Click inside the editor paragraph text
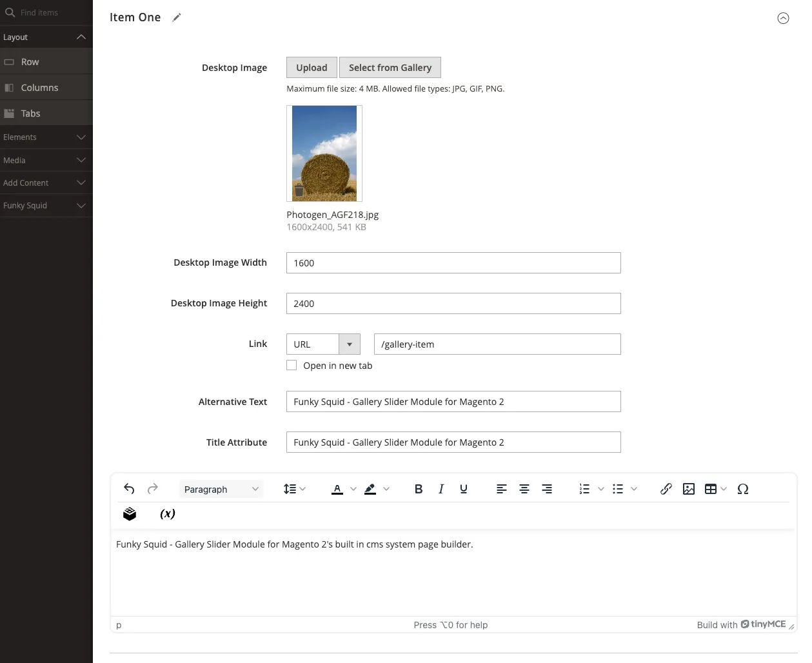This screenshot has height=663, width=812. pyautogui.click(x=295, y=544)
